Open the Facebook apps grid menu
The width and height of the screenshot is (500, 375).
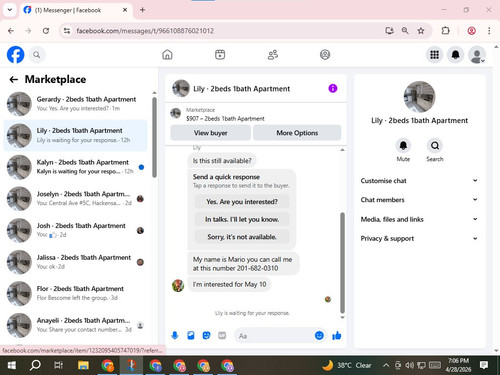coord(434,55)
